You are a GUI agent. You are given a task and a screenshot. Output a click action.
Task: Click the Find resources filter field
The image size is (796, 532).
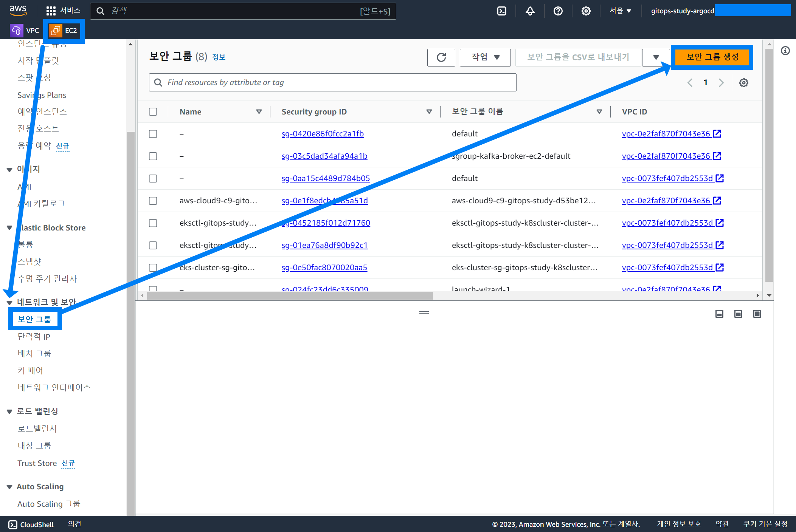tap(333, 82)
